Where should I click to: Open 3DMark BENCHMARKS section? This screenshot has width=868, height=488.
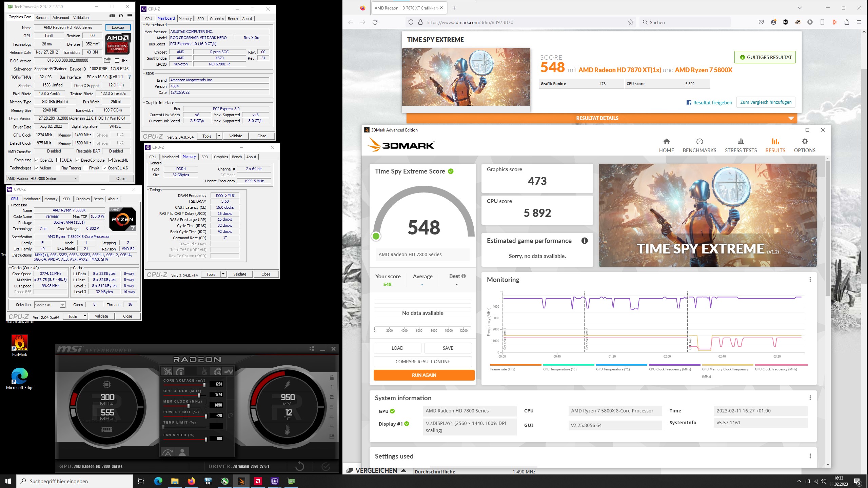pyautogui.click(x=699, y=145)
